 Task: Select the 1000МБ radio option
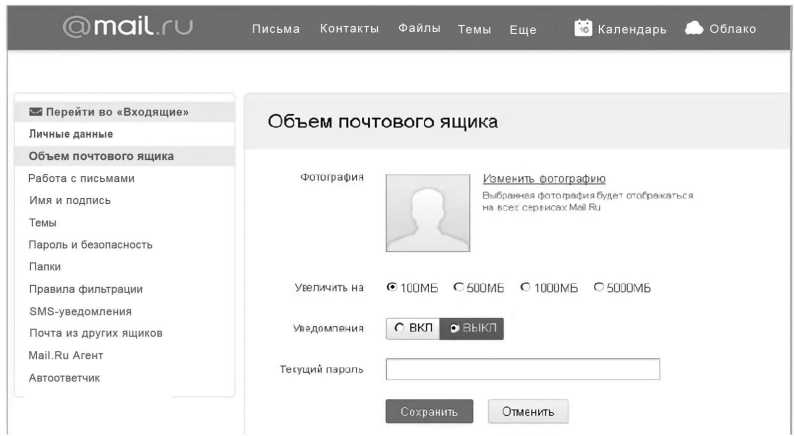coord(525,287)
